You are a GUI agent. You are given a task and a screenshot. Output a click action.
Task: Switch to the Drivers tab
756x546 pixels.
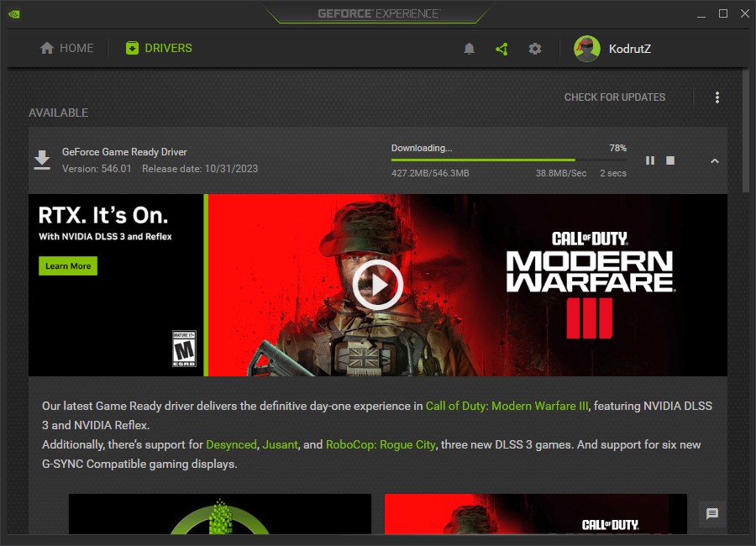coord(159,48)
